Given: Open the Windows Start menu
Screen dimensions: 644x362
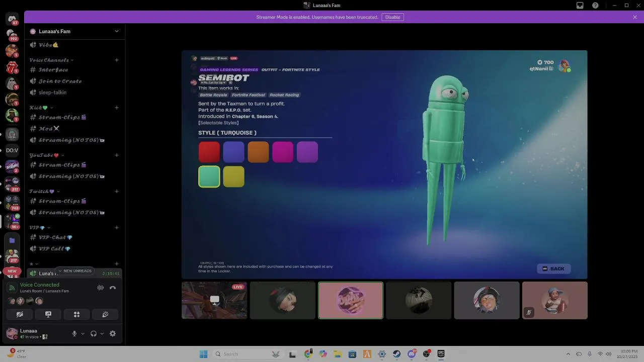Looking at the screenshot, I should [x=203, y=354].
